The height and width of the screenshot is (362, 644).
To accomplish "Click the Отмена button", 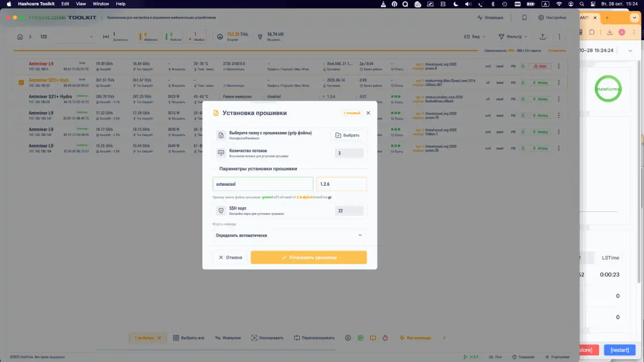I will pyautogui.click(x=230, y=257).
